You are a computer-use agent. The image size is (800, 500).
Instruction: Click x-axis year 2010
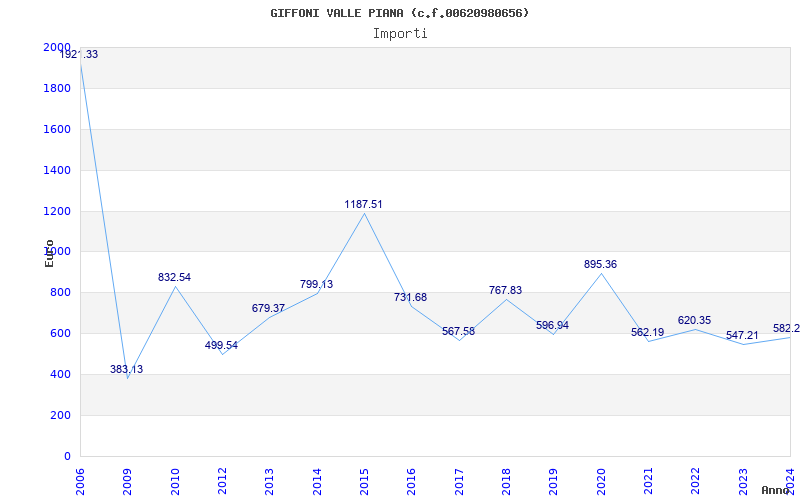point(175,482)
